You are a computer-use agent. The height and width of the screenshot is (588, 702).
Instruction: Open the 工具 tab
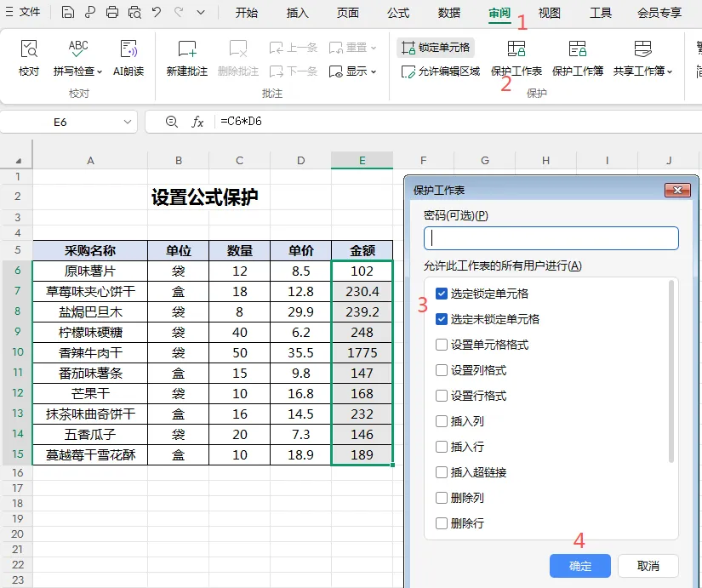pos(601,13)
